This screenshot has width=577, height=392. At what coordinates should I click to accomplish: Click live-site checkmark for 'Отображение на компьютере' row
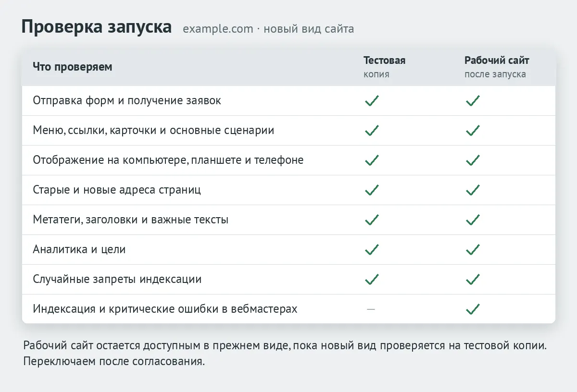(473, 160)
